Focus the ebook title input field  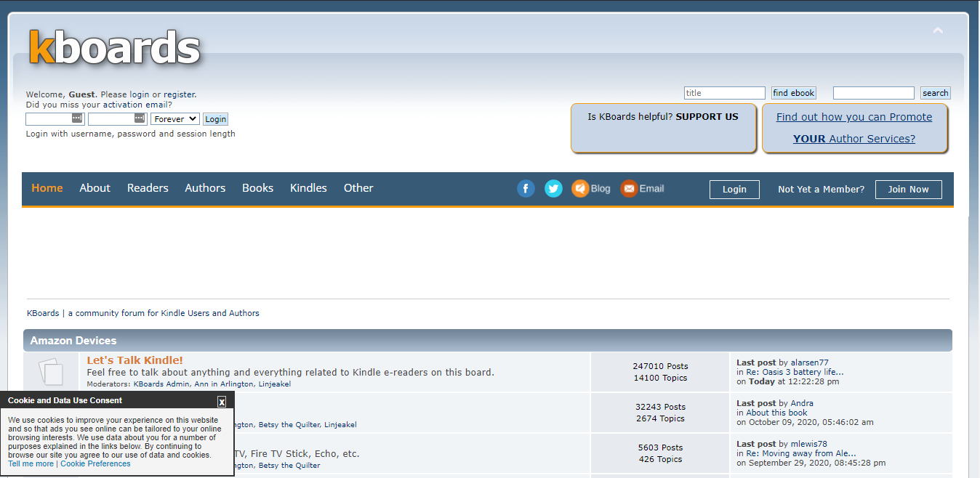725,93
